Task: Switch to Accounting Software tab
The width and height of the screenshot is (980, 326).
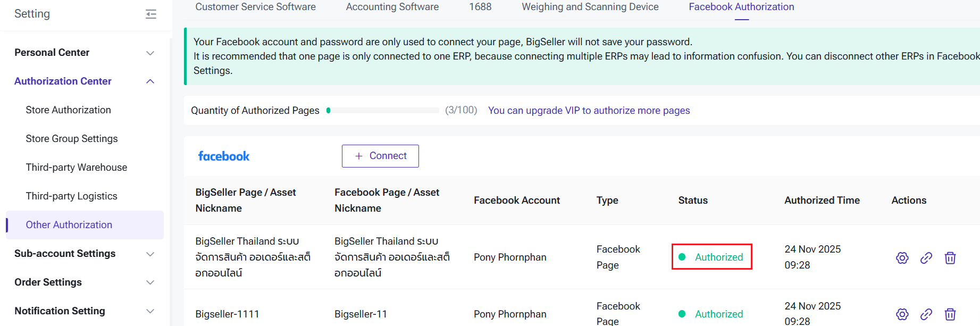Action: pyautogui.click(x=392, y=7)
